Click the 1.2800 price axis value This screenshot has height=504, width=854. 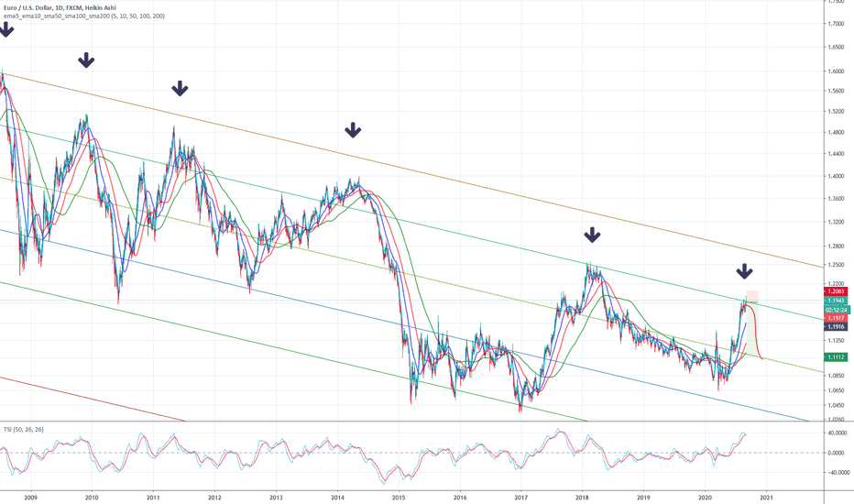(x=836, y=247)
